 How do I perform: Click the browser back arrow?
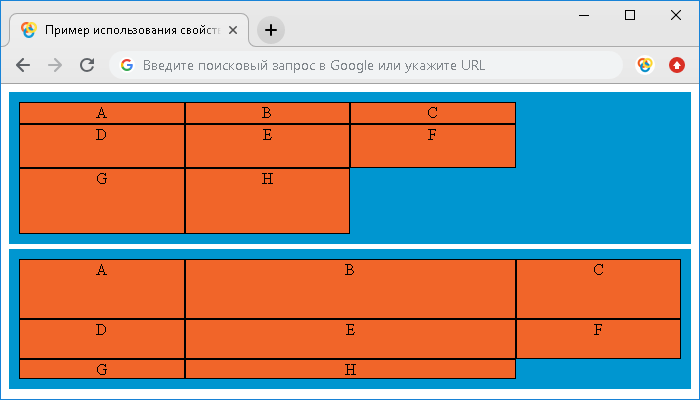pos(23,65)
